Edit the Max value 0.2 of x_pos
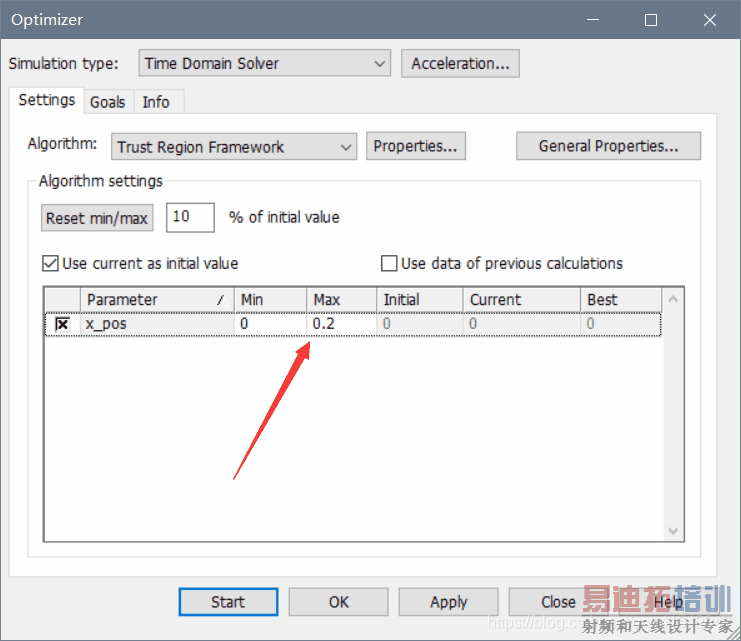The height and width of the screenshot is (641, 741). [x=342, y=324]
